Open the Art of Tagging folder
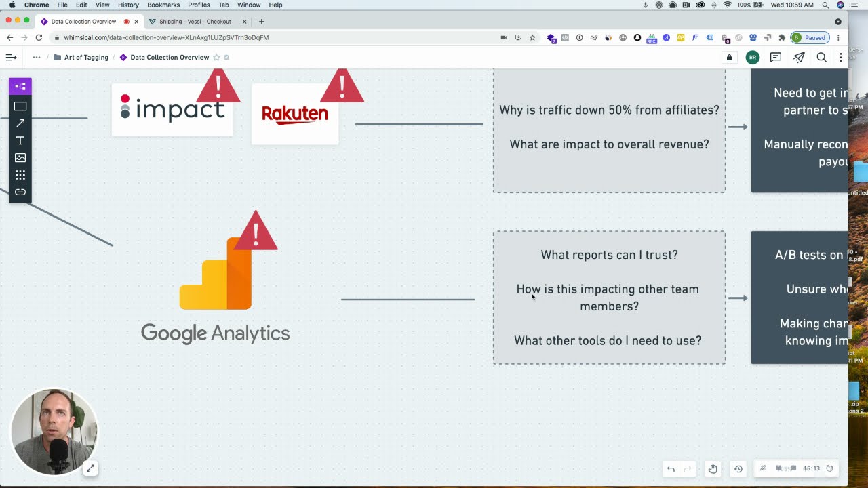Screen dimensions: 868x488 coord(81,58)
